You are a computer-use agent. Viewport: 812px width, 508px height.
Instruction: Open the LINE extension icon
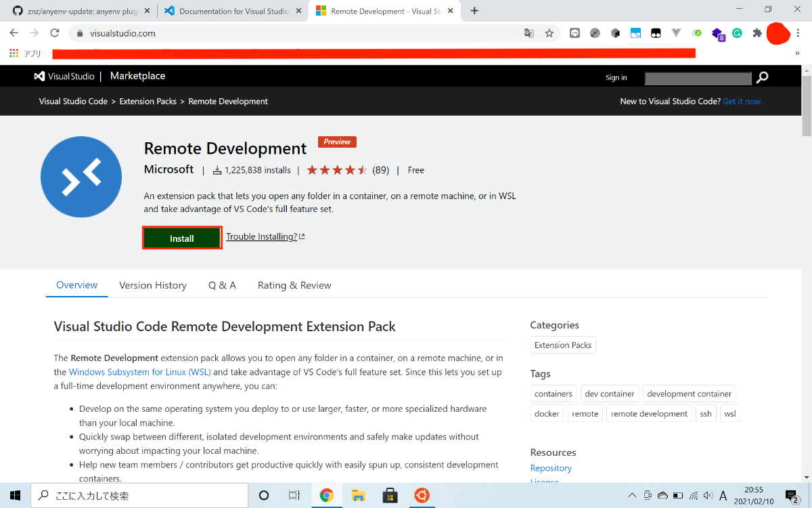[x=574, y=33]
